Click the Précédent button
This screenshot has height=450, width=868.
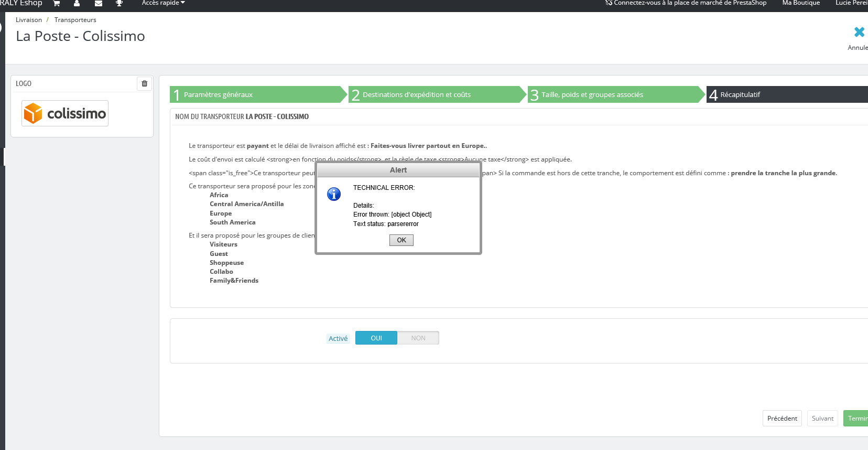point(782,419)
